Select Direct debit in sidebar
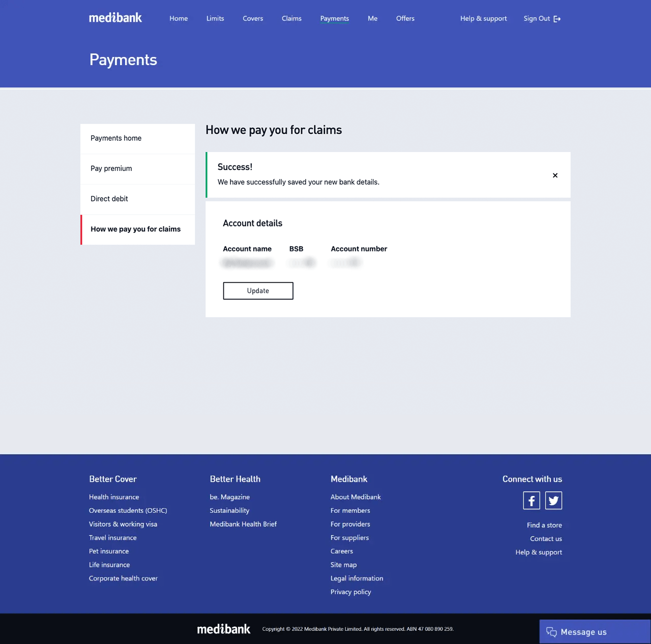 tap(138, 199)
